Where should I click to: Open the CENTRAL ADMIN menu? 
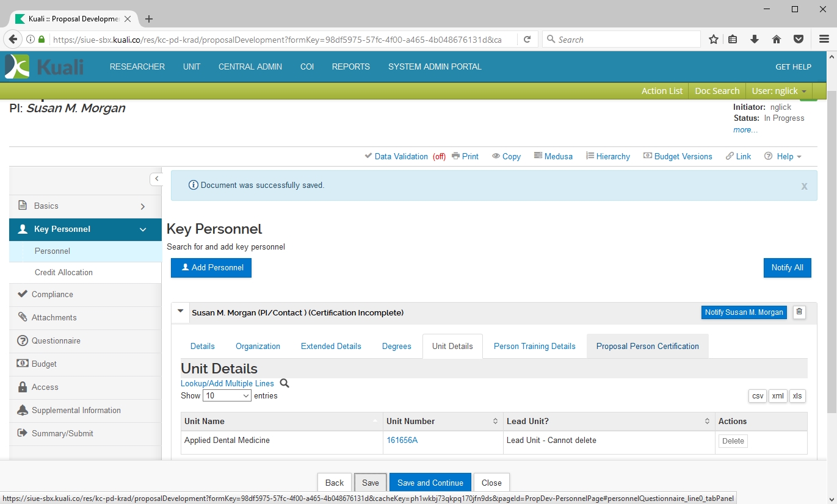coord(250,67)
